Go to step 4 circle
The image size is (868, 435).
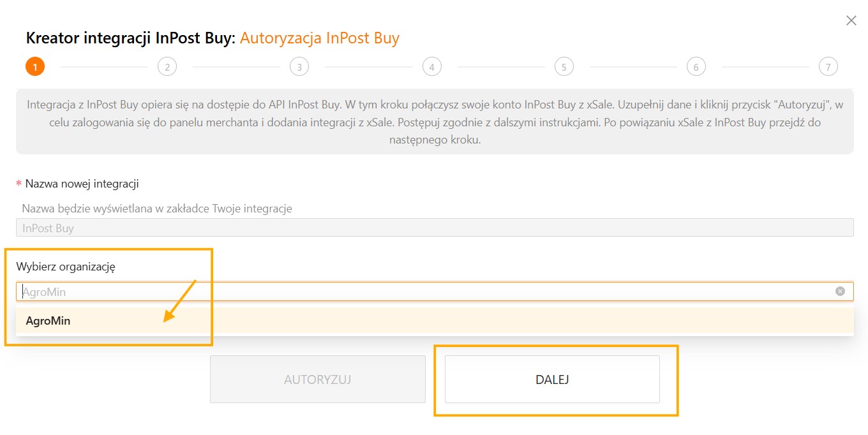click(x=431, y=66)
